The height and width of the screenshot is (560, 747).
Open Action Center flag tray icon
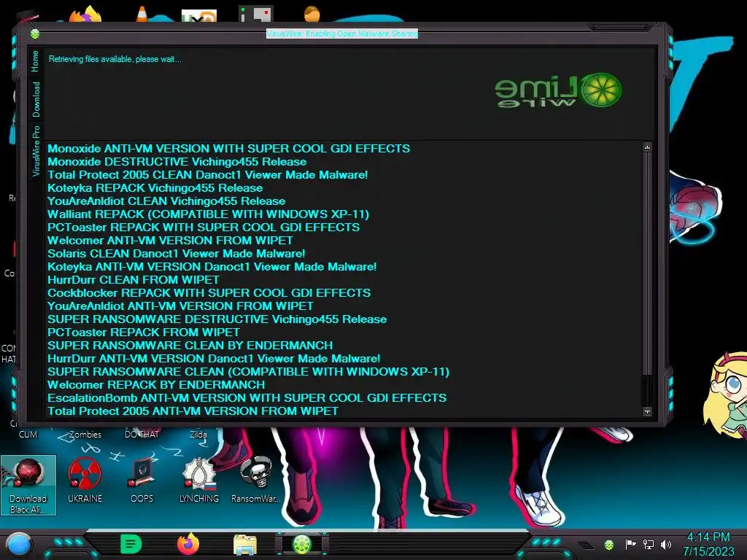tap(630, 544)
